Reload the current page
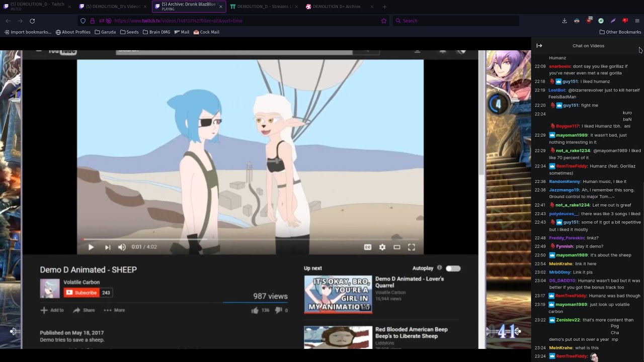644x362 pixels. [x=32, y=21]
